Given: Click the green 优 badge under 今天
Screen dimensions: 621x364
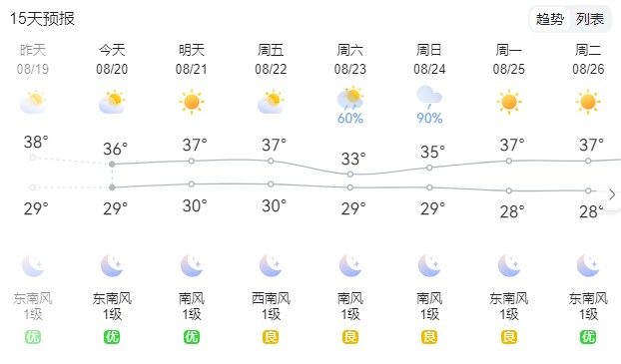Looking at the screenshot, I should pos(112,337).
